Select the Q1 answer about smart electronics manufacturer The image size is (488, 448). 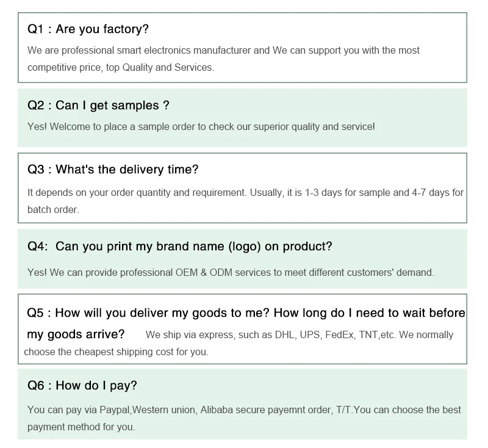coord(223,51)
